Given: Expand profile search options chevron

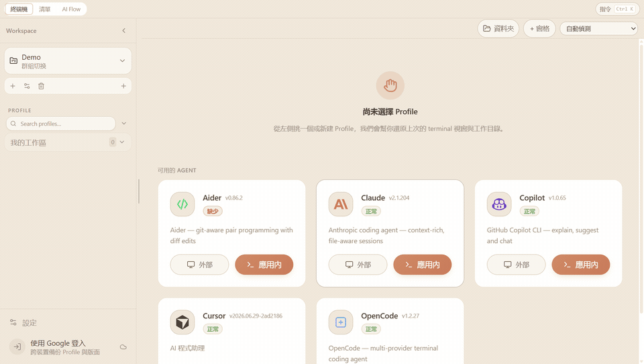Looking at the screenshot, I should pyautogui.click(x=124, y=124).
